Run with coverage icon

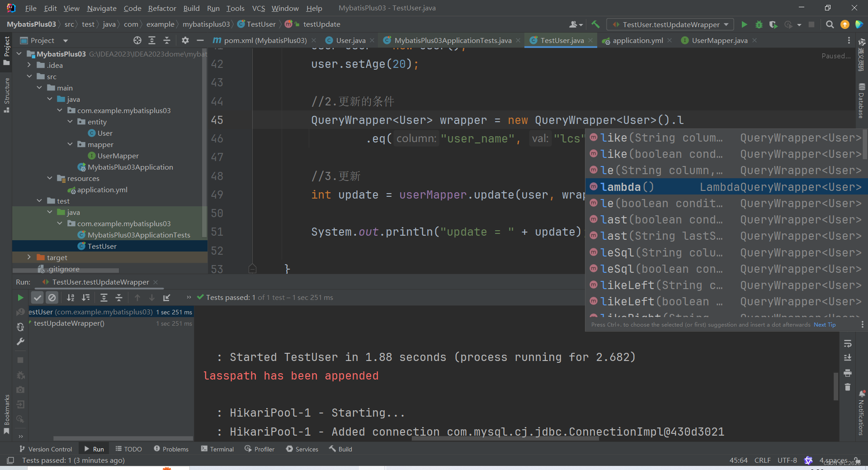tap(774, 24)
